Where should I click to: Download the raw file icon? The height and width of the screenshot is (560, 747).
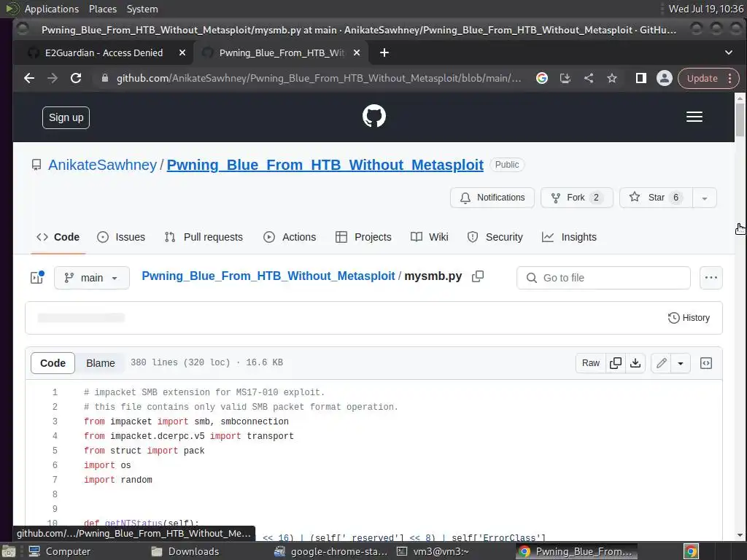tap(635, 363)
